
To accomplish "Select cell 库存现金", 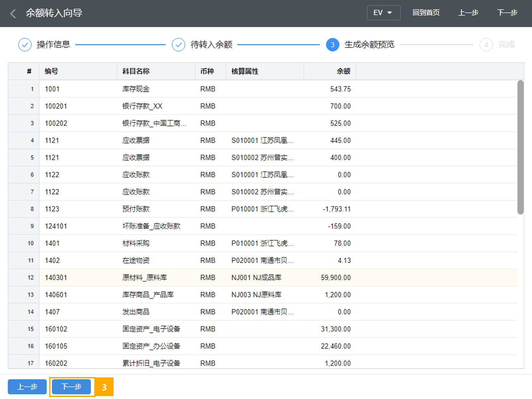I will [136, 89].
